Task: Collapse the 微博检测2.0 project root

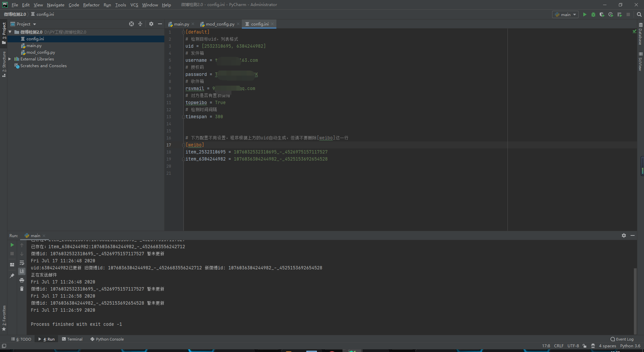Action: 10,32
